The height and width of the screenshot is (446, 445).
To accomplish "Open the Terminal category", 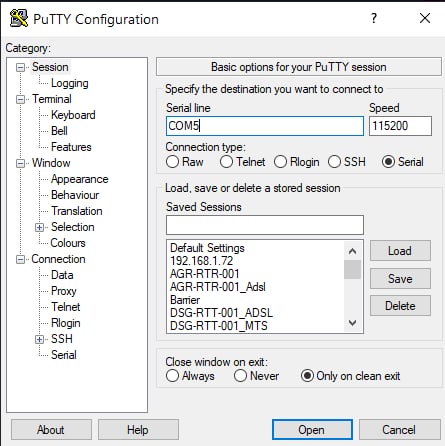I will [52, 99].
